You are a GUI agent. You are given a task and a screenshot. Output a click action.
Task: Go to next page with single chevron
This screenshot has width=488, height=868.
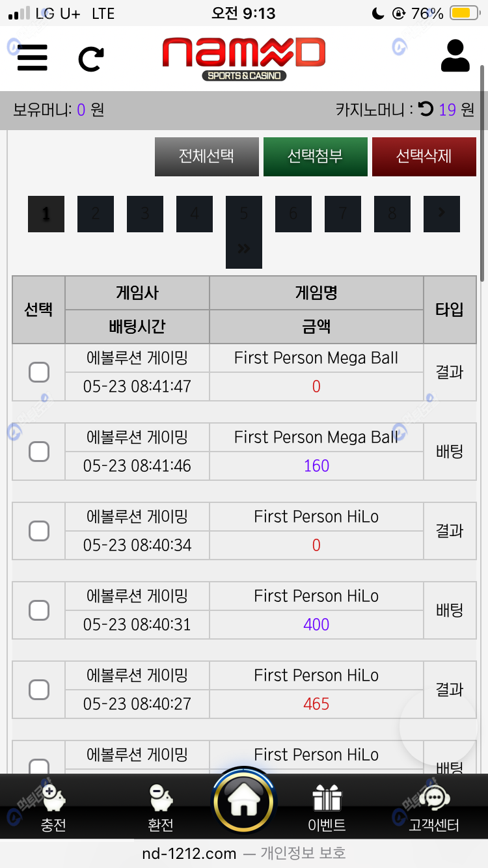(x=442, y=213)
